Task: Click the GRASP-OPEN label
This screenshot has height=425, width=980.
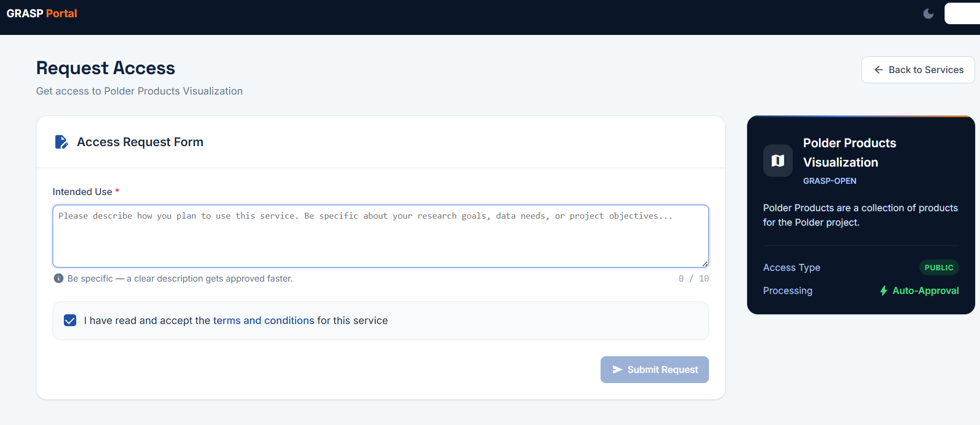Action: (x=829, y=181)
